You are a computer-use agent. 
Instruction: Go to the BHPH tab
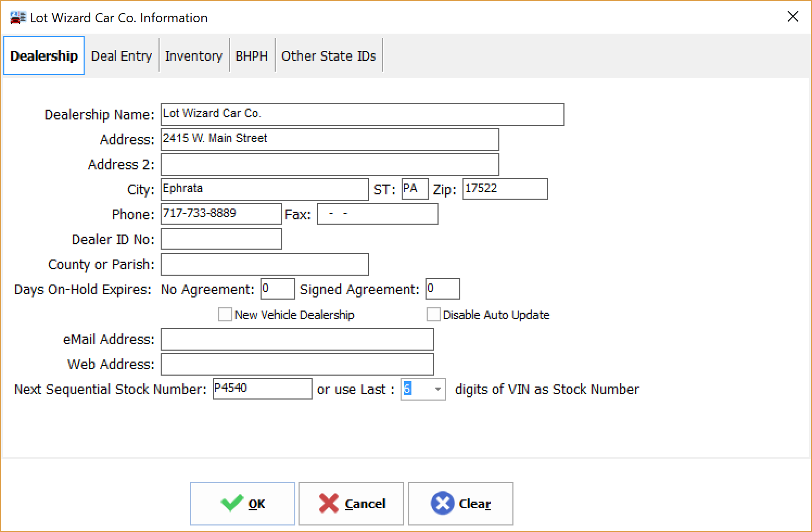(252, 56)
